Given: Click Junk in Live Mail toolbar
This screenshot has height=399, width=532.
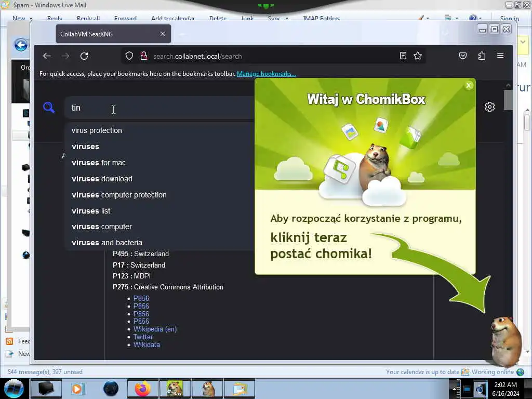Looking at the screenshot, I should [x=247, y=18].
